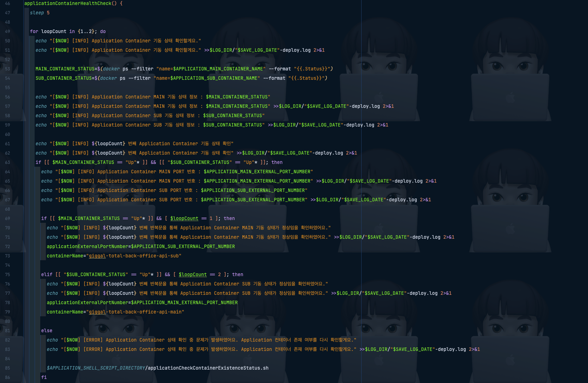The image size is (588, 383).
Task: Click $APPLICATION_SUB_EXTERNAL_PORT_NUMBER on line 66
Action: pos(253,190)
